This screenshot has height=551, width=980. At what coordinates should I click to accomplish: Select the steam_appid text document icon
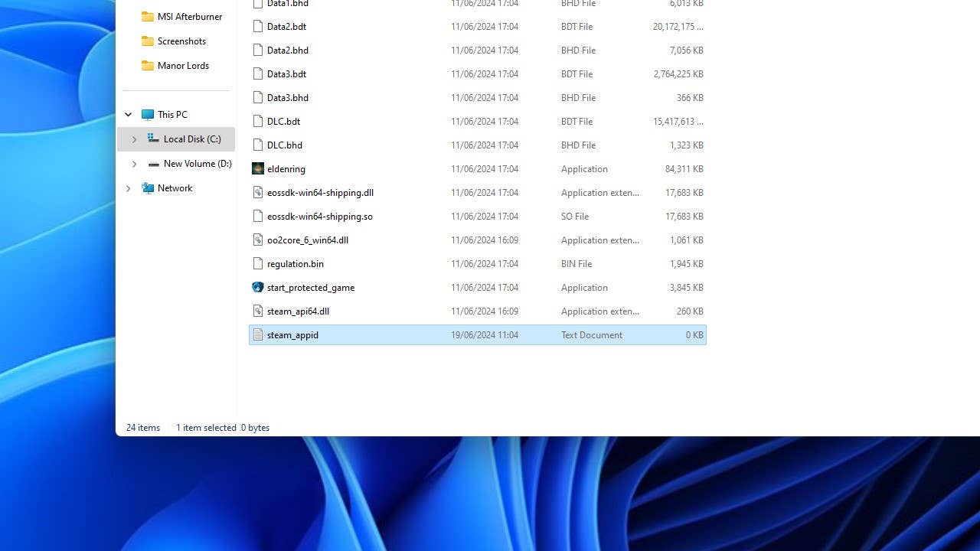258,335
